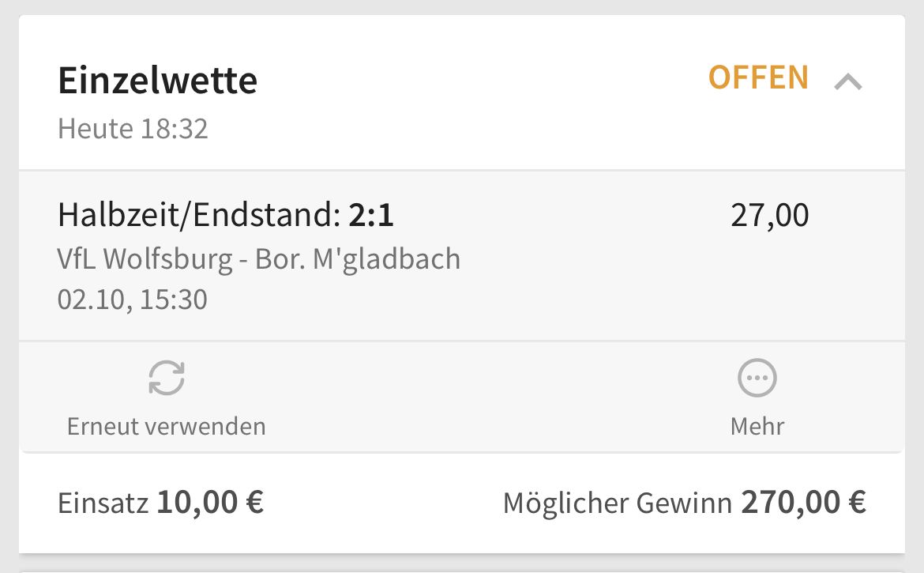
Task: Tap the 02.10, 15:30 kickoff date
Action: [132, 300]
